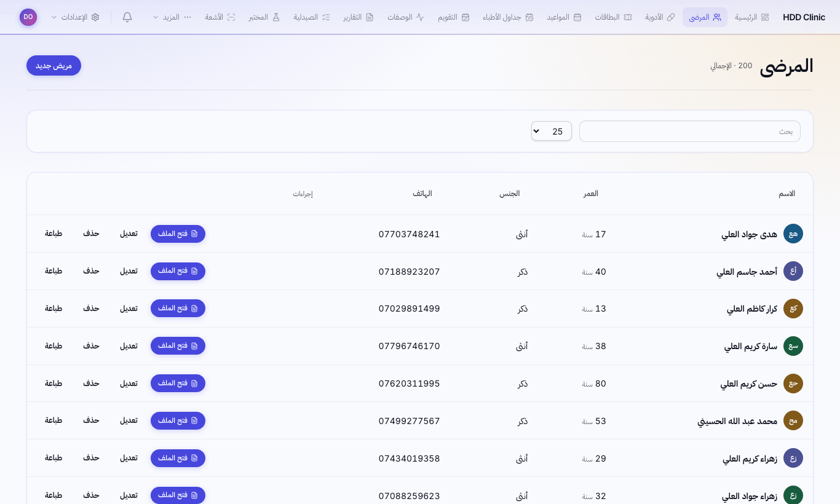
Task: Open the page size dropdown showing 25
Action: point(552,131)
